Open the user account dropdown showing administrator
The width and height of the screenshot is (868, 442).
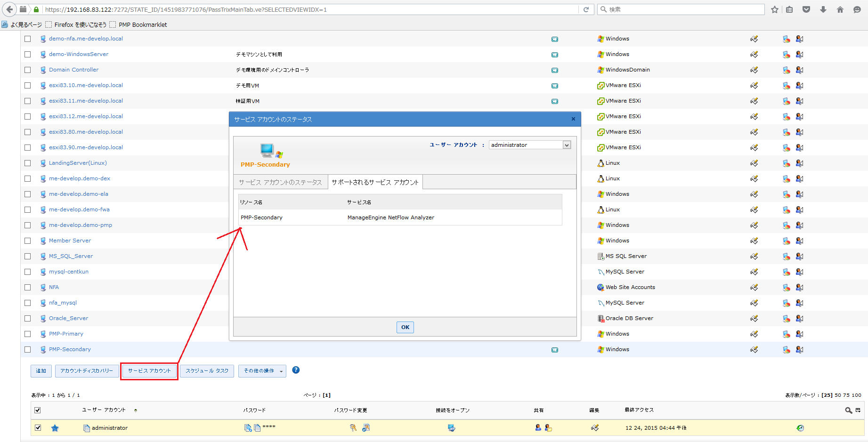coord(530,145)
